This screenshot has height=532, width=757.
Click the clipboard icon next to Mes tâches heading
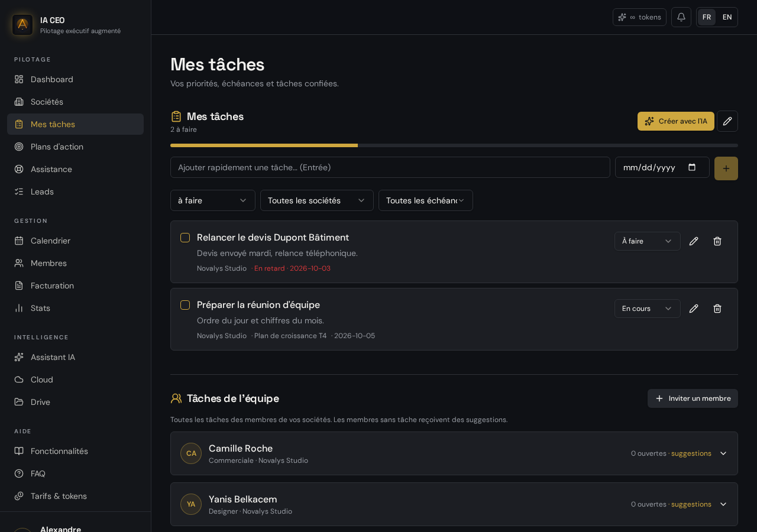(176, 116)
